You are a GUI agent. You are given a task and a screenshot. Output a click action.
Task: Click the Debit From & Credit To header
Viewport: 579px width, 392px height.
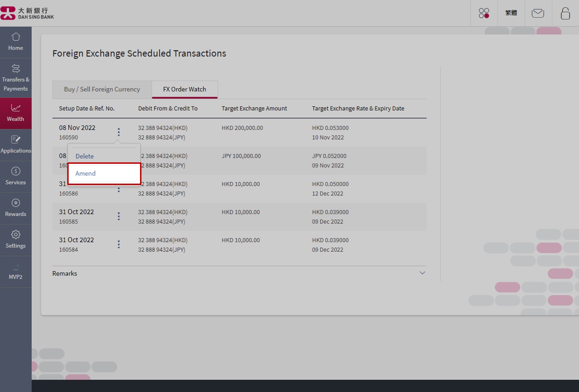[x=168, y=108]
